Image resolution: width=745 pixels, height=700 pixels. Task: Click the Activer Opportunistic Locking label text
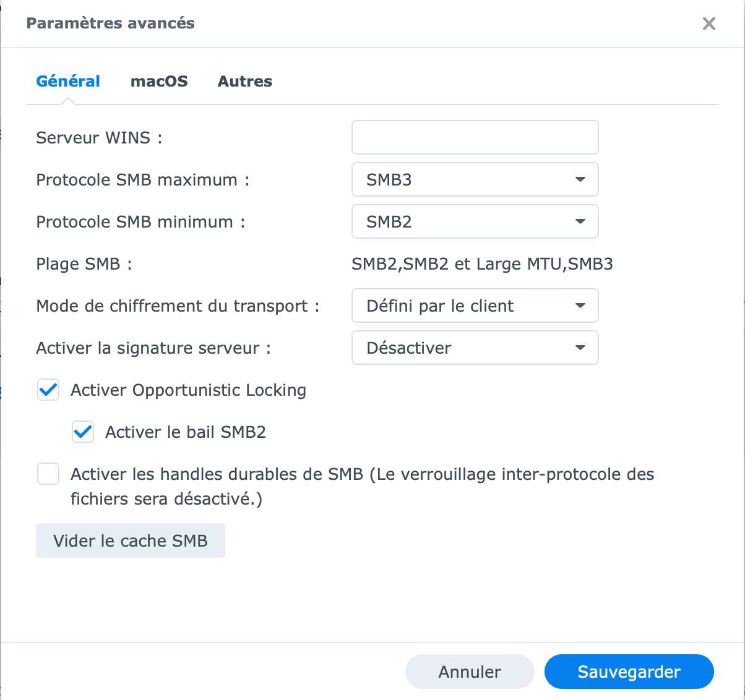tap(189, 390)
